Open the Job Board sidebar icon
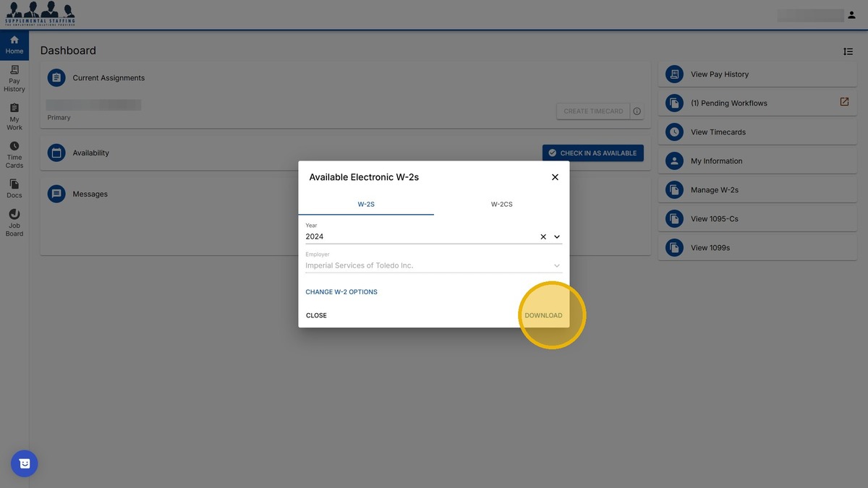Viewport: 868px width, 488px height. pyautogui.click(x=14, y=223)
